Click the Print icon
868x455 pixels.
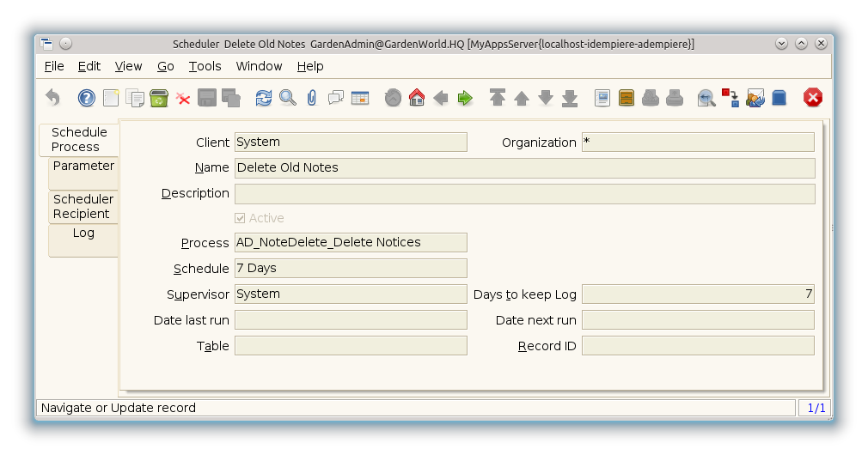click(675, 98)
